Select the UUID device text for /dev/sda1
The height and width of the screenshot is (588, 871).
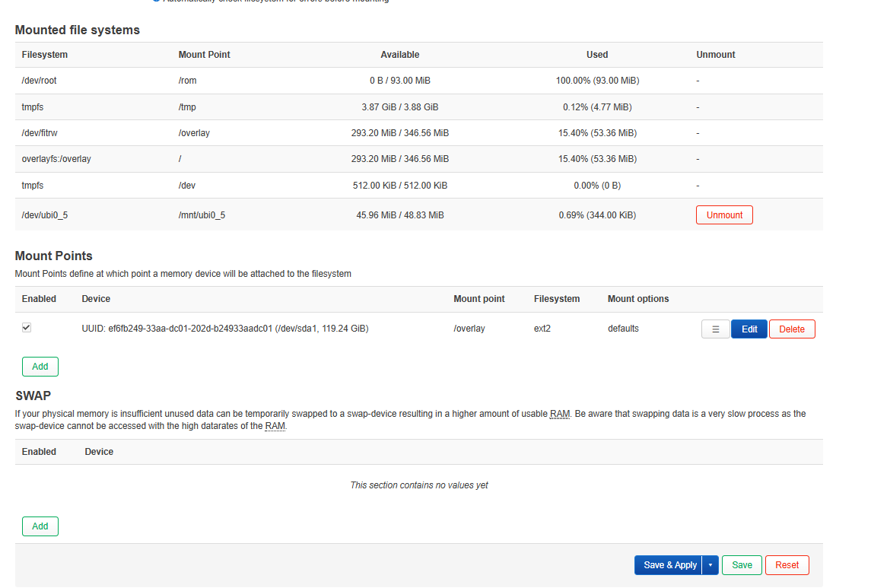pos(224,329)
